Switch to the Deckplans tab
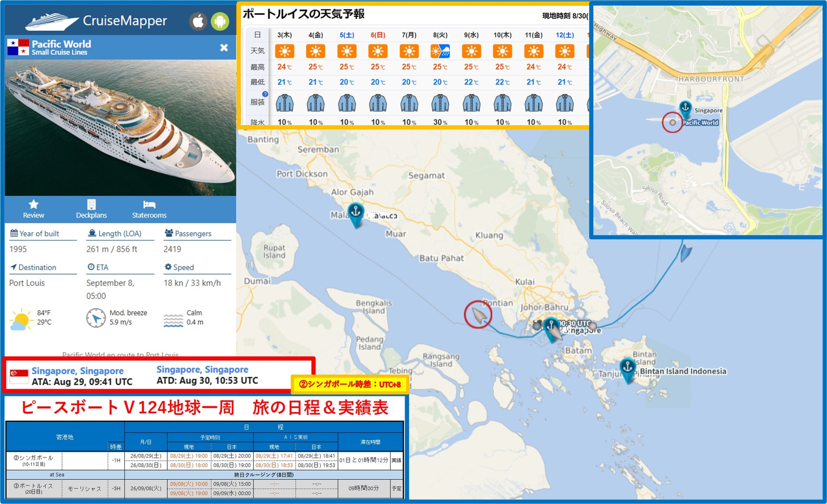The image size is (827, 504). 92,209
